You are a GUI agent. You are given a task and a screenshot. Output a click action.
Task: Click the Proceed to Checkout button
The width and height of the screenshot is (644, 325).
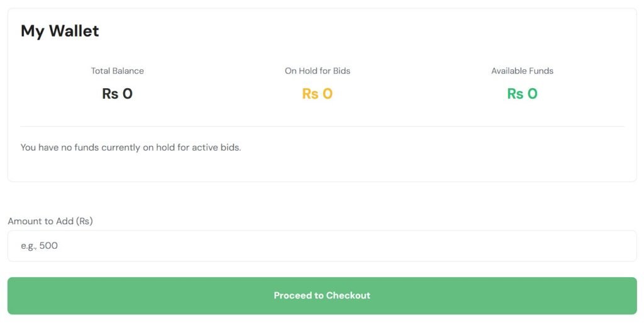coord(322,295)
